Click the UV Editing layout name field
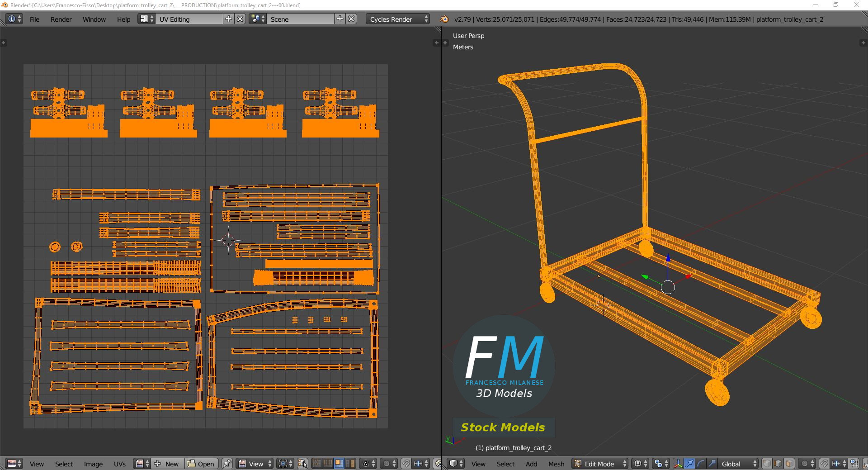868x470 pixels. 189,19
